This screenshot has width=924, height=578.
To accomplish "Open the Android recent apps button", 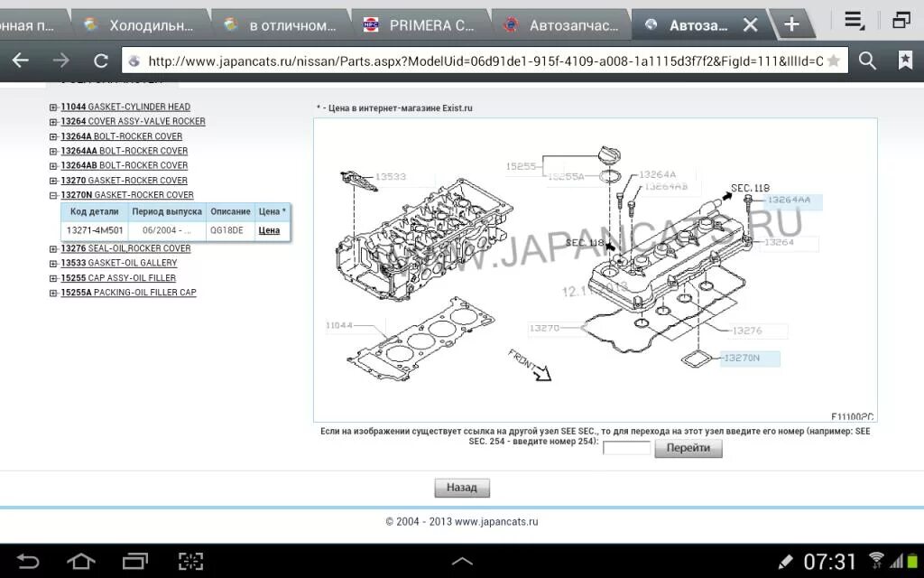I will pos(135,561).
